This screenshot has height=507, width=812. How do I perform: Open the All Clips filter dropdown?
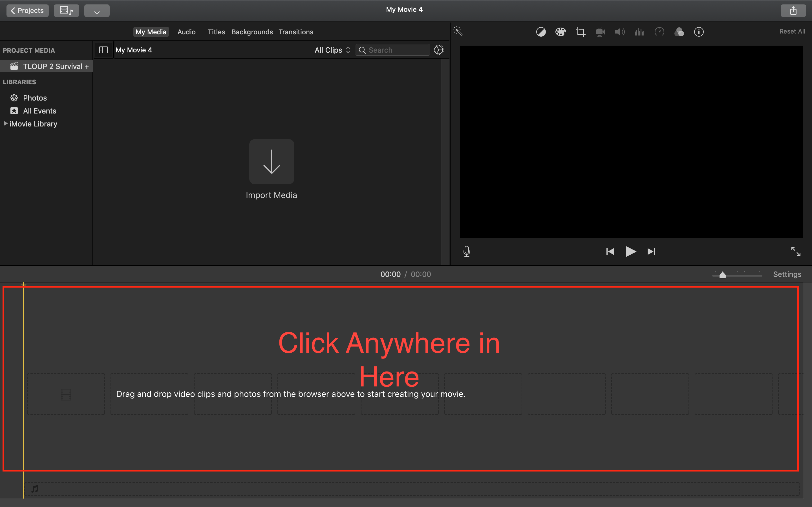332,50
